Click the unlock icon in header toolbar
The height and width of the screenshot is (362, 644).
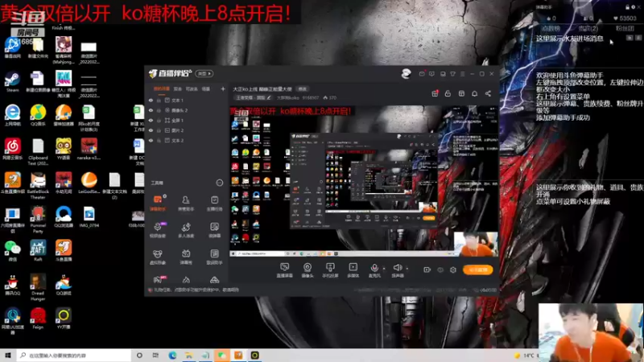coord(448,93)
